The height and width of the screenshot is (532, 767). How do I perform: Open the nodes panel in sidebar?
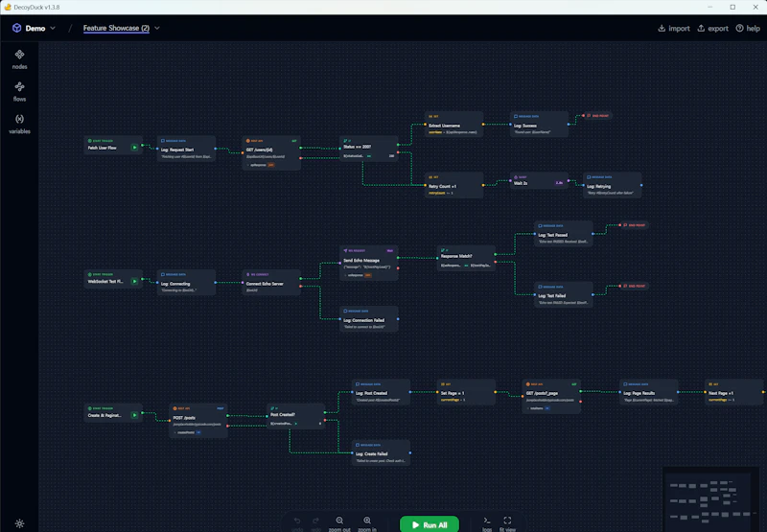point(19,59)
